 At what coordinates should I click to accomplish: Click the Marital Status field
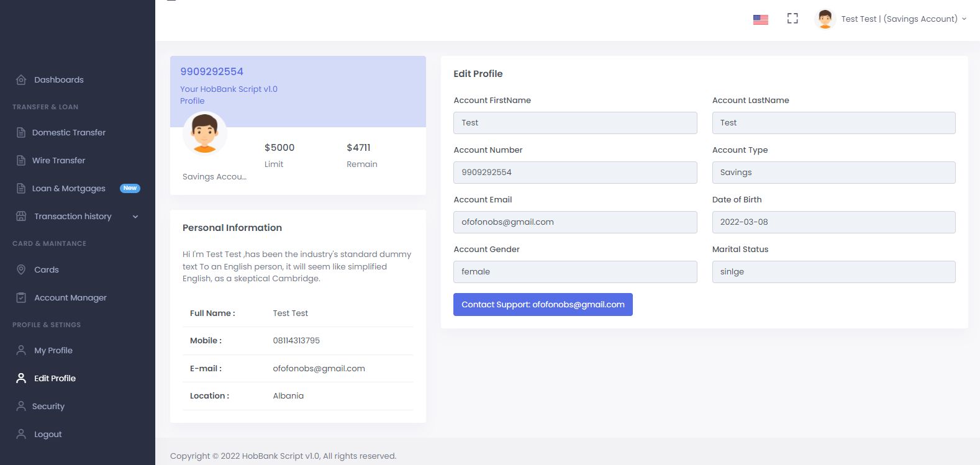pos(833,272)
